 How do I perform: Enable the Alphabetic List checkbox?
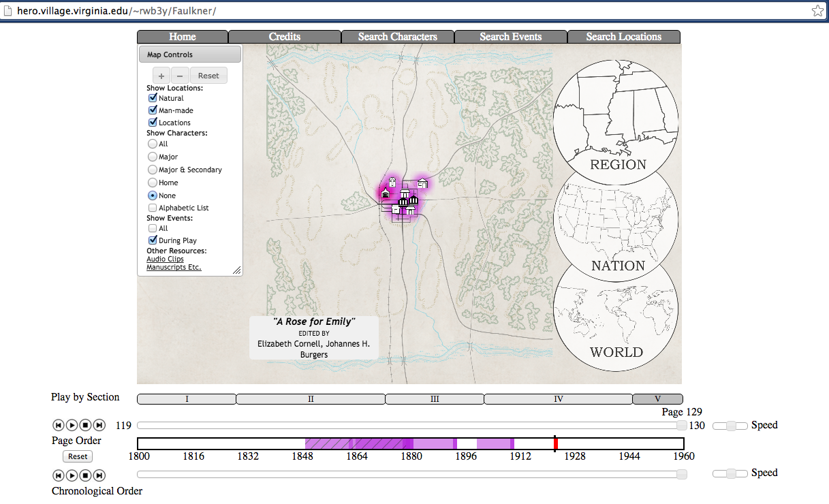[x=153, y=208]
